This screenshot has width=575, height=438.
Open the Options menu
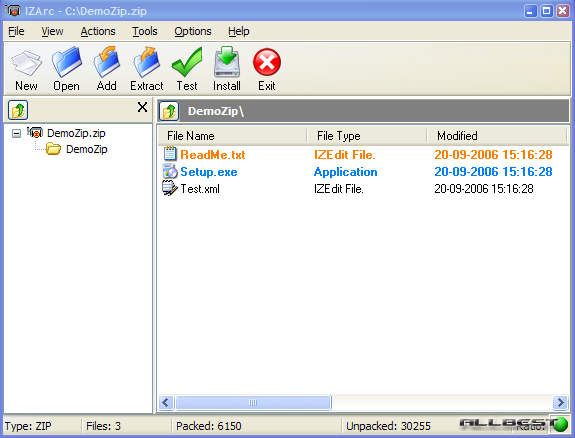193,32
